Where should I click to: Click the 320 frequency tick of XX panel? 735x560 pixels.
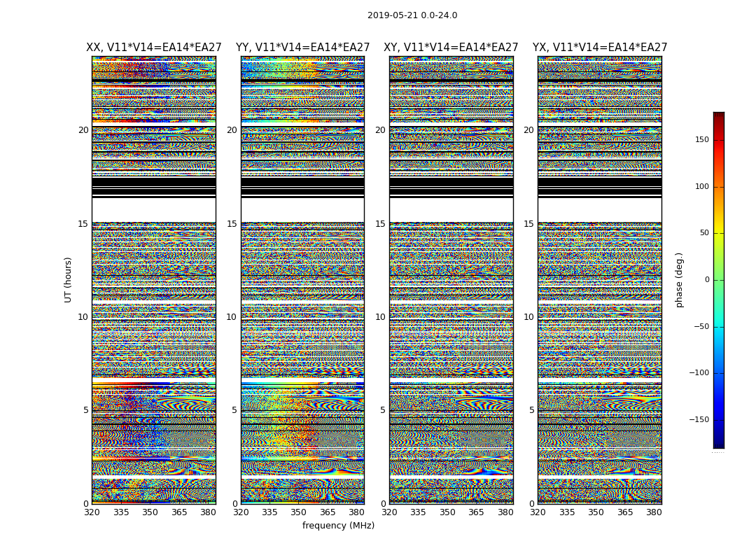pyautogui.click(x=92, y=512)
